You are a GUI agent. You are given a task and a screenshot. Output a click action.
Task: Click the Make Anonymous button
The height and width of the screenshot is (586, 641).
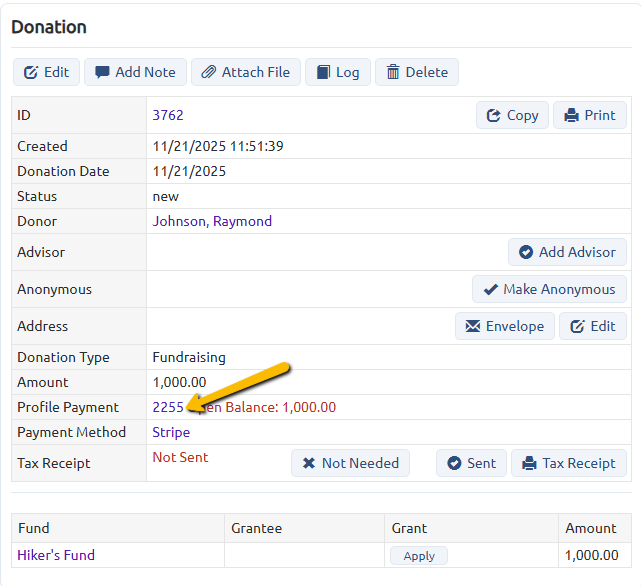549,289
